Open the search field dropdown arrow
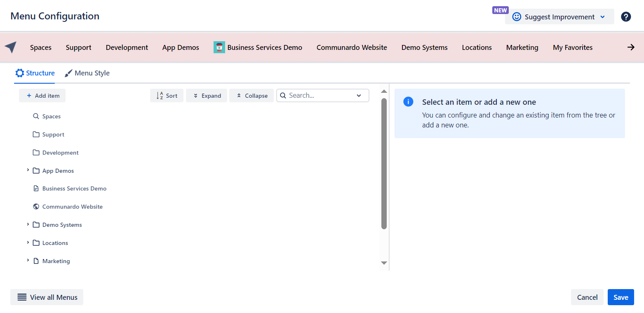The height and width of the screenshot is (313, 644). 359,96
